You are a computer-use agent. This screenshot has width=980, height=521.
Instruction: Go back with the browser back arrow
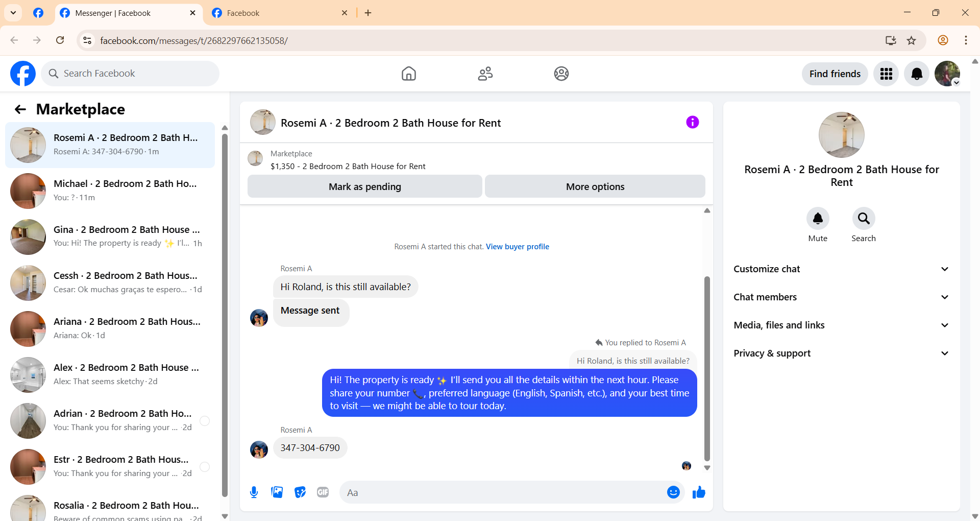[x=14, y=40]
